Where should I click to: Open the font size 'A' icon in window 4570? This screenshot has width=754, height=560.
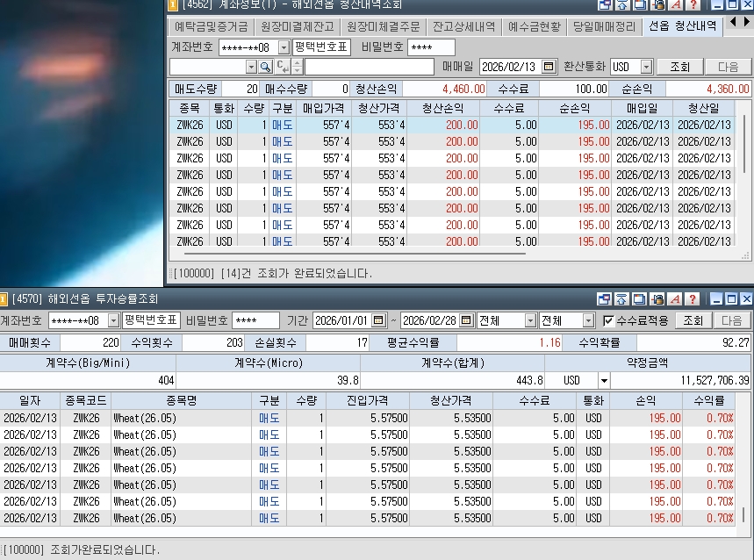[675, 299]
